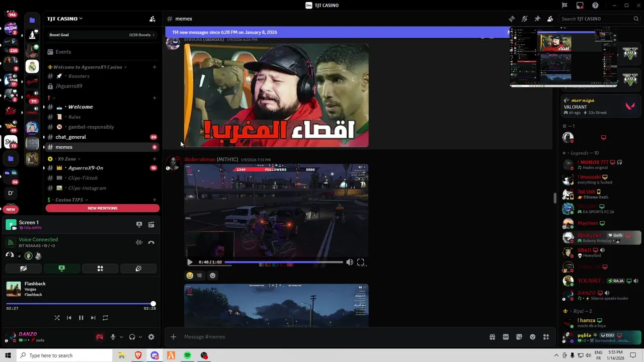
Task: Open the flag checkpoint icon in title bar
Action: pyautogui.click(x=565, y=6)
